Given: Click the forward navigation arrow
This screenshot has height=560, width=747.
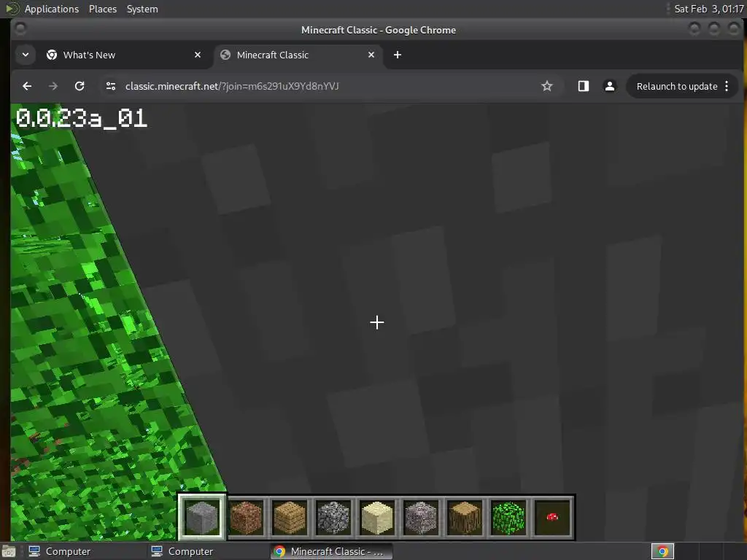Looking at the screenshot, I should tap(53, 86).
